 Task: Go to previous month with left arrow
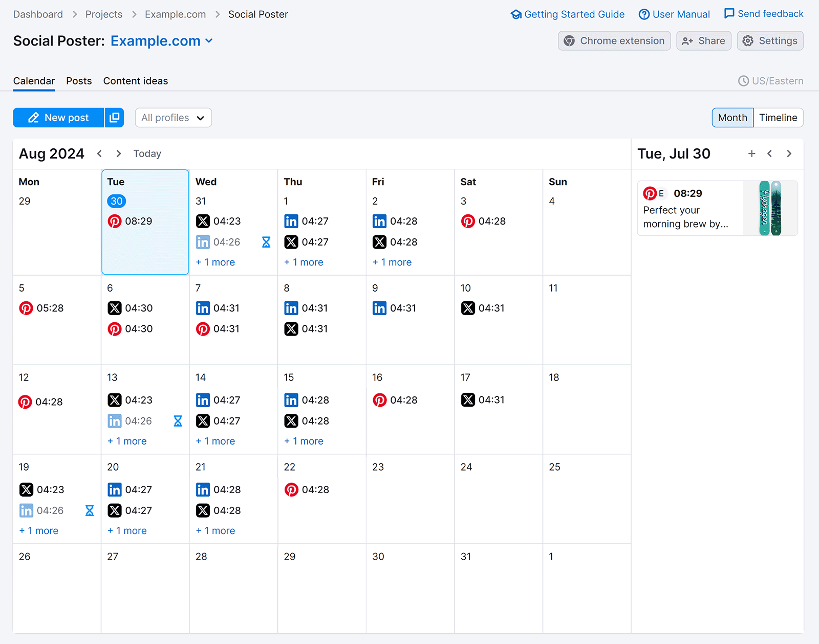[100, 153]
